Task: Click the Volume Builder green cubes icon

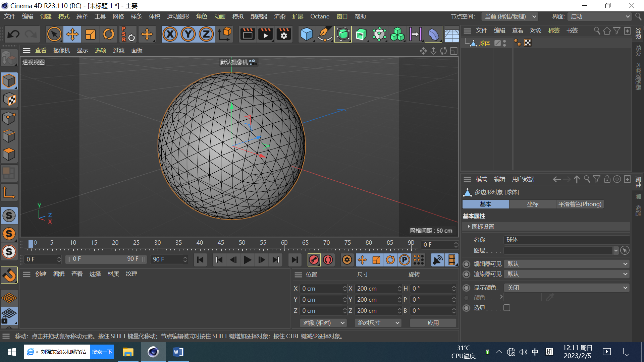Action: click(397, 34)
